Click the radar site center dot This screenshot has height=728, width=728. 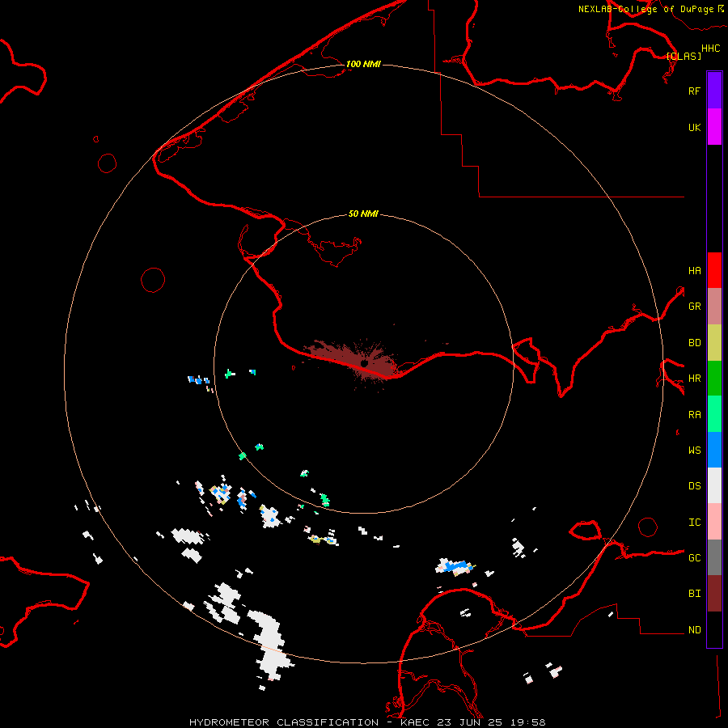click(x=365, y=363)
